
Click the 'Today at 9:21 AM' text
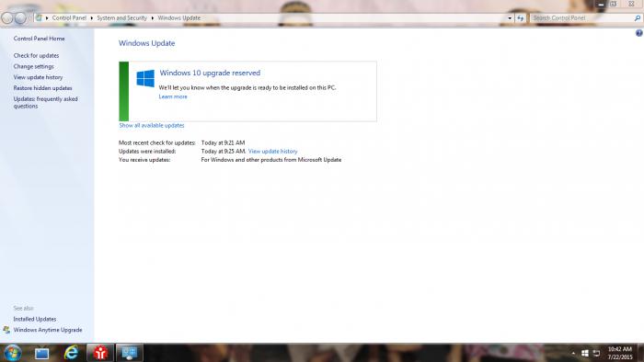223,142
